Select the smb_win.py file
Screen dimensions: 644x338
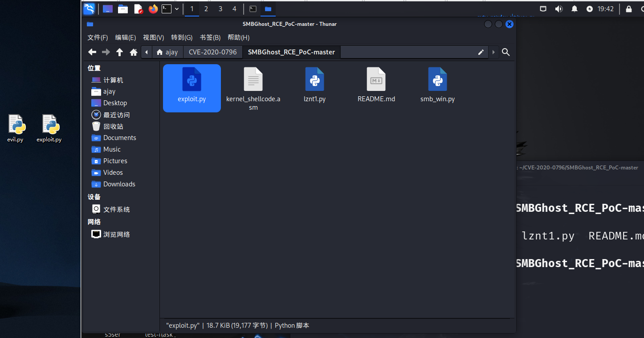(437, 85)
